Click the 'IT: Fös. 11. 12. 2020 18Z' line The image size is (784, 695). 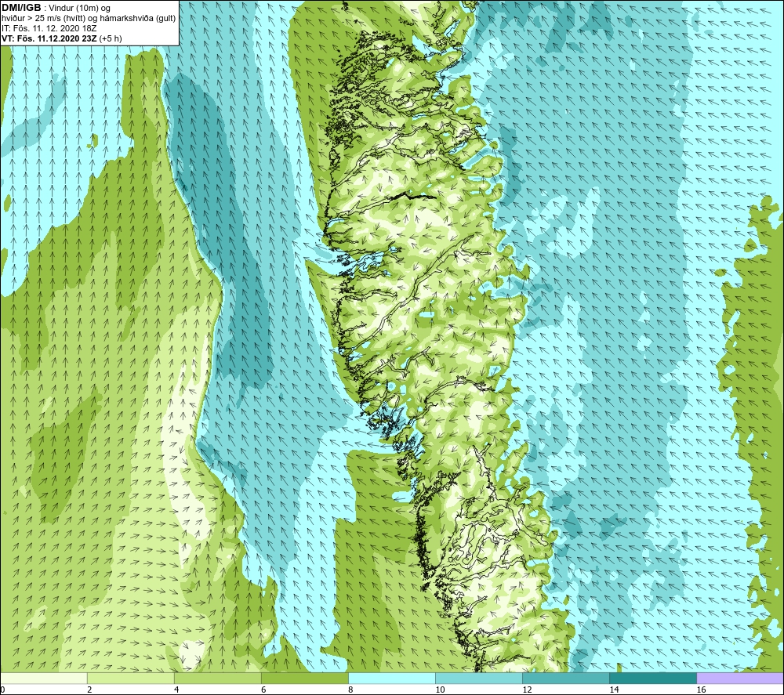49,28
